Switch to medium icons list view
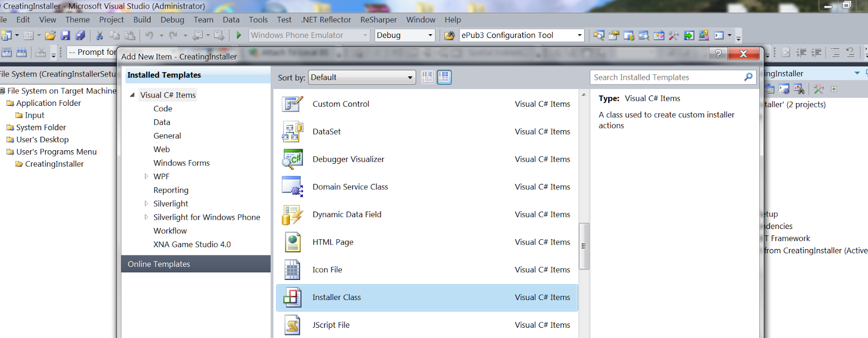Viewport: 868px width, 338px height. (x=444, y=77)
